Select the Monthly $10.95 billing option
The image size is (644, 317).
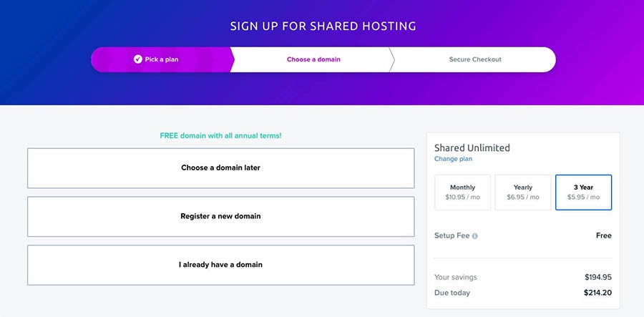[x=462, y=192]
